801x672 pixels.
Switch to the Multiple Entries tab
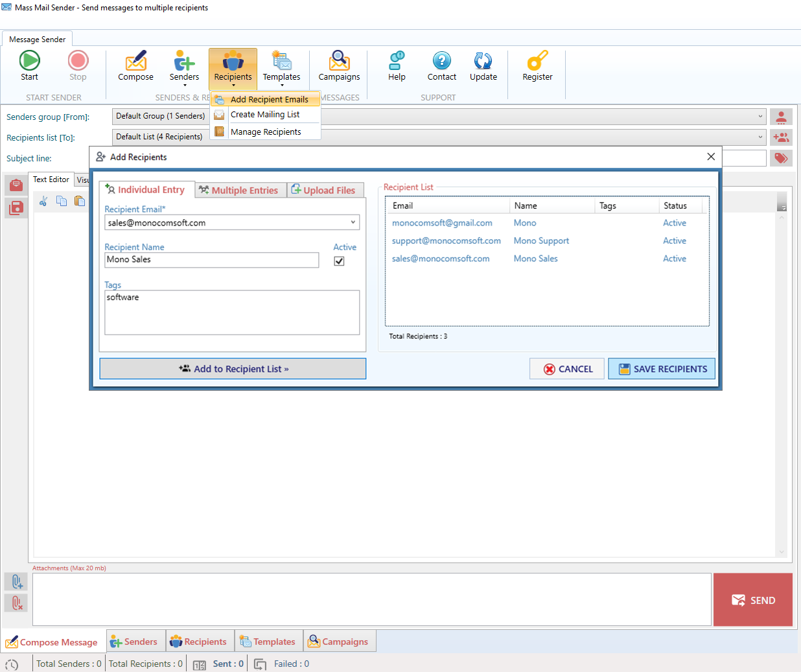tap(239, 190)
